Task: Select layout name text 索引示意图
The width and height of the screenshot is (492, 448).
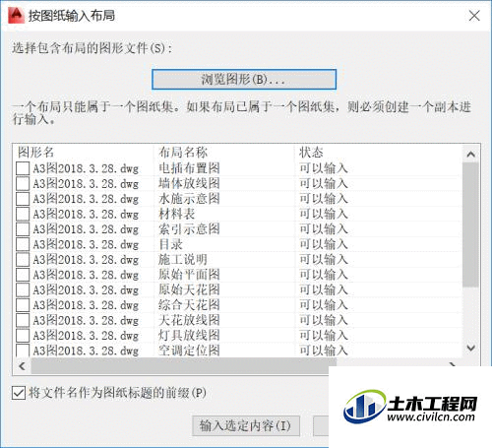Action: (x=189, y=229)
